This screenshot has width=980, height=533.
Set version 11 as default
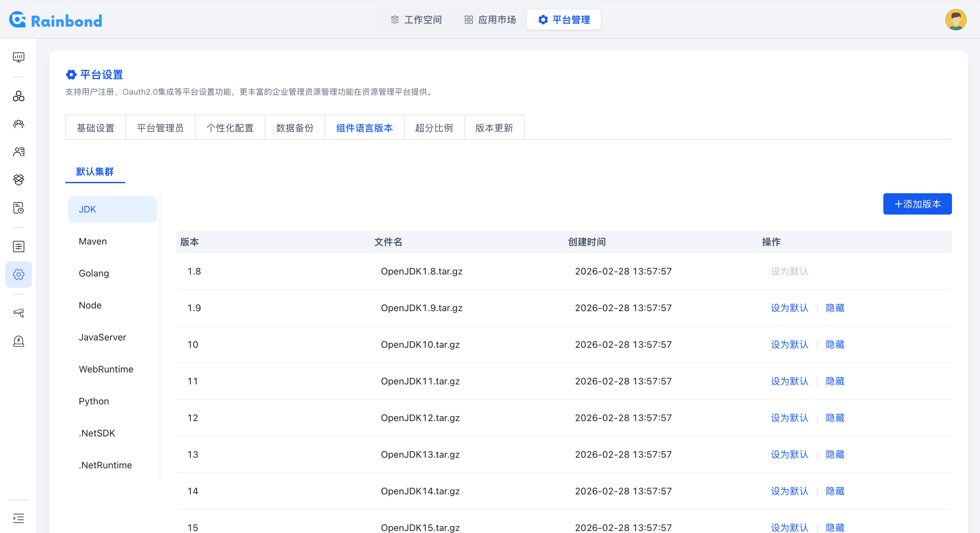click(789, 381)
